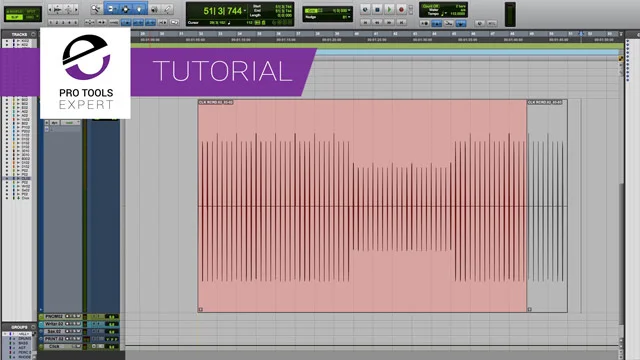Toggle Tempo conductor button in MIDI controls
Screen dimensions: 640x360
461,23
